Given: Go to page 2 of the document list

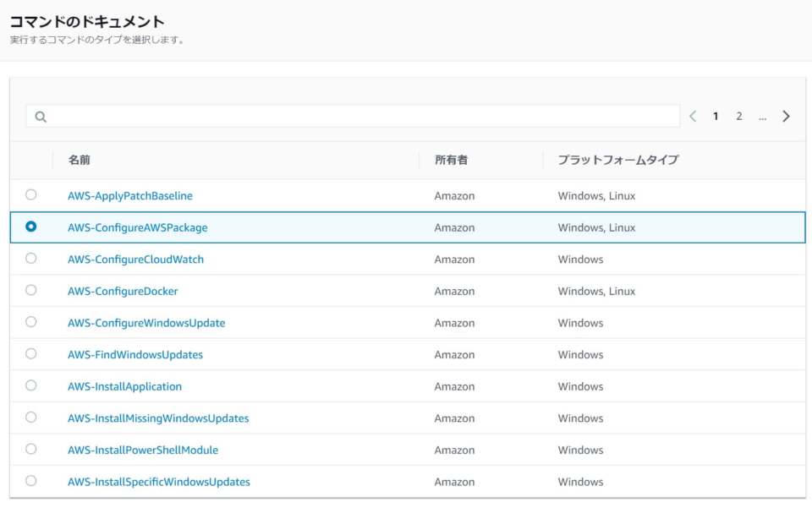Looking at the screenshot, I should click(738, 116).
